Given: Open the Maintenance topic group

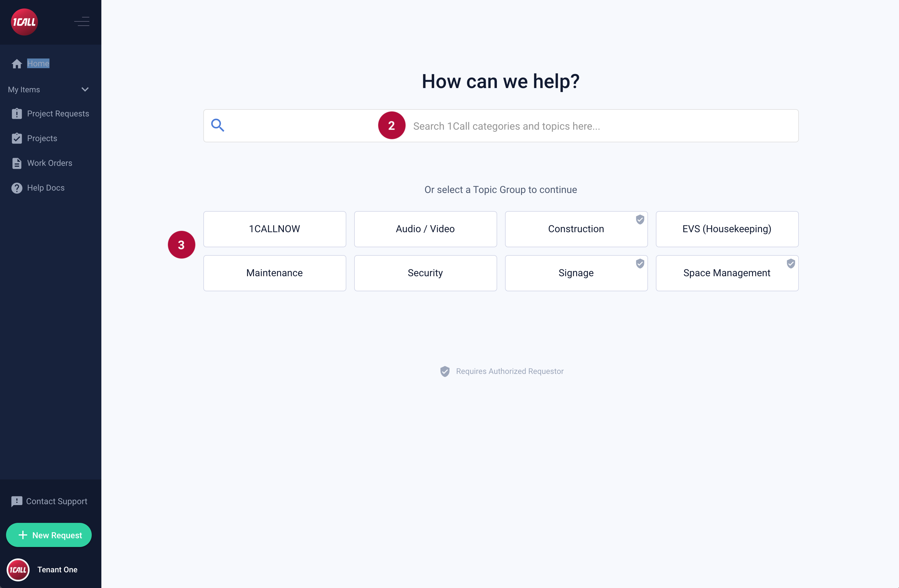Looking at the screenshot, I should [274, 273].
